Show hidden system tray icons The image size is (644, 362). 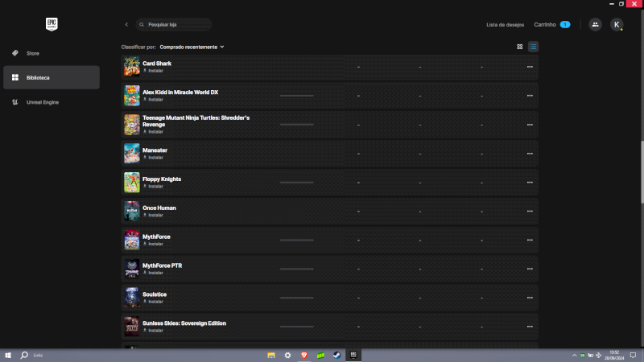point(574,356)
